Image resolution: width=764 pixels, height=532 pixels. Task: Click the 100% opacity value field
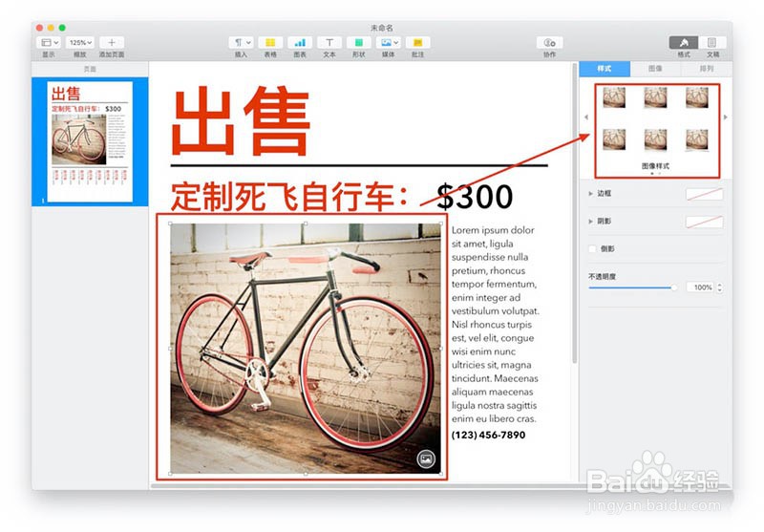[701, 287]
